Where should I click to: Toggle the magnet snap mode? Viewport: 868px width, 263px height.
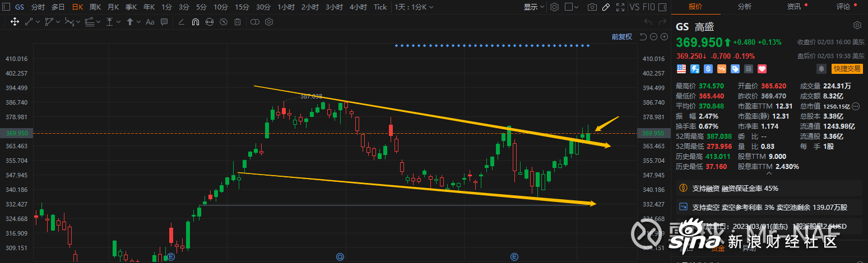(x=195, y=22)
